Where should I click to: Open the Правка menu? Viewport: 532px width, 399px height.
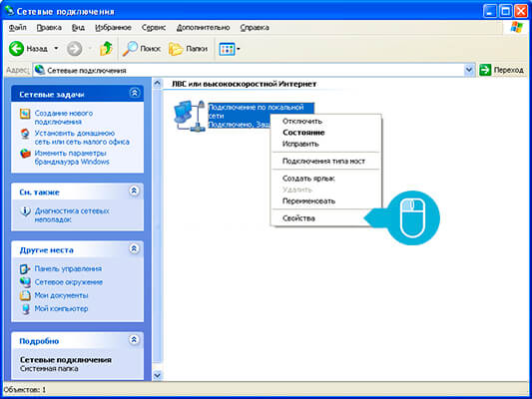click(x=49, y=28)
